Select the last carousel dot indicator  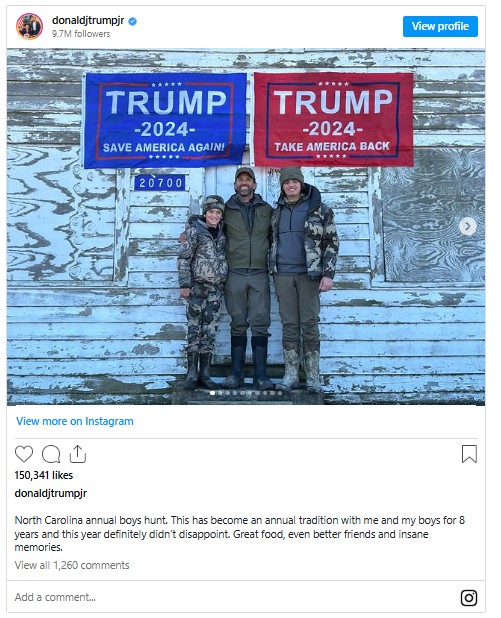[280, 393]
